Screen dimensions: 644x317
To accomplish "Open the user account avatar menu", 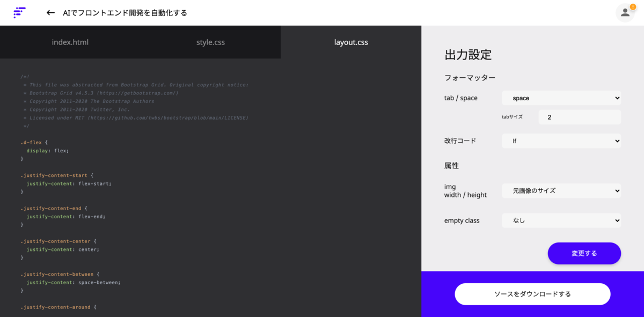I will (x=625, y=12).
